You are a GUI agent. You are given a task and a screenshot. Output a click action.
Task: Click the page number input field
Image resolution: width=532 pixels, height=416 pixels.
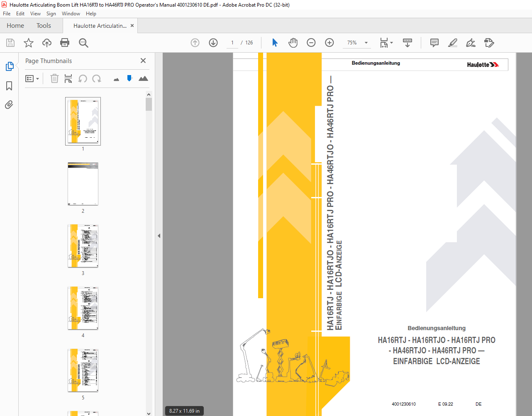232,43
